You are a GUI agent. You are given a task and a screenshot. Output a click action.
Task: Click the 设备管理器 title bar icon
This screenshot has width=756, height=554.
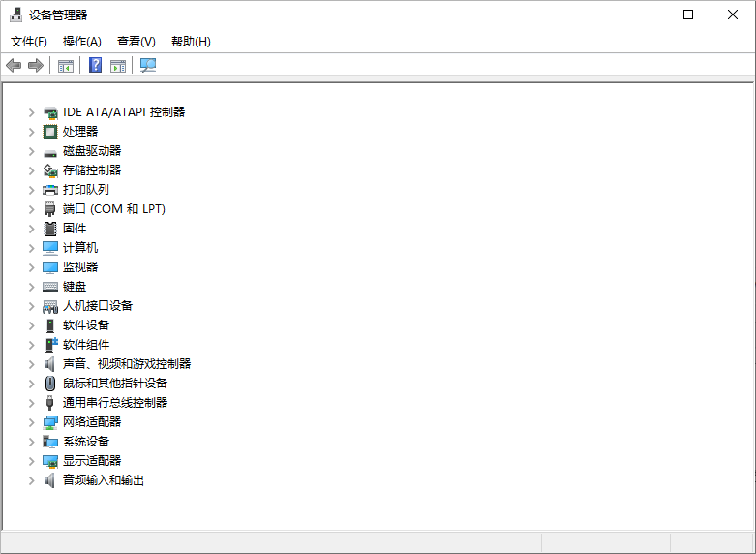pyautogui.click(x=15, y=15)
